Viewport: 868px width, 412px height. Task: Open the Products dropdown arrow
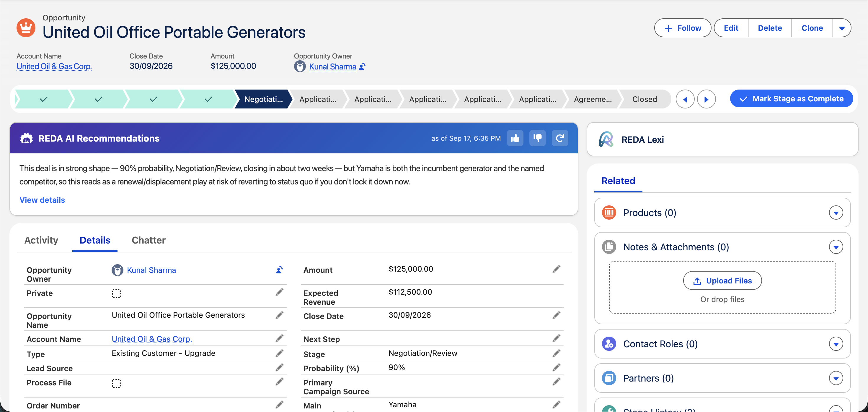point(836,213)
